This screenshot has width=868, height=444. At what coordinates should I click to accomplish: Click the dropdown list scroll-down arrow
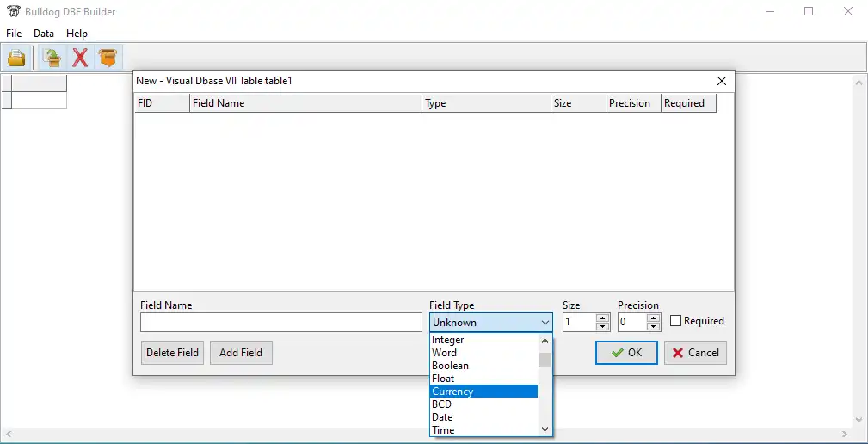[x=545, y=429]
